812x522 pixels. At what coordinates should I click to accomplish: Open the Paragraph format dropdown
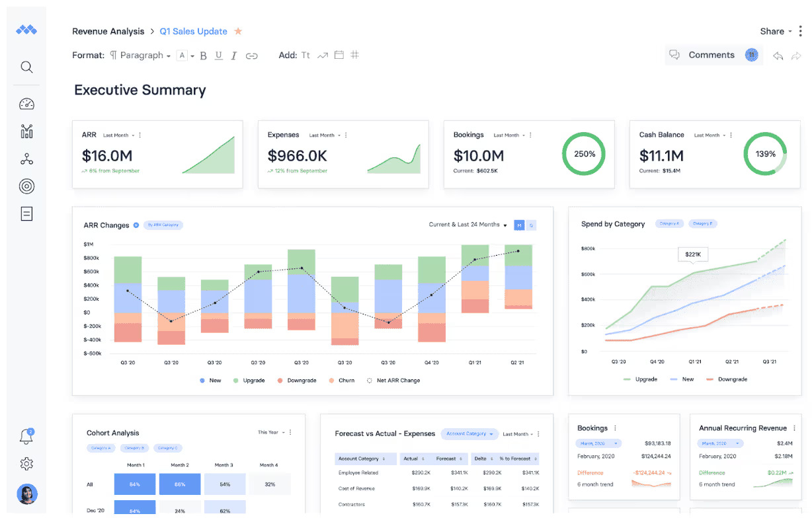coord(141,56)
